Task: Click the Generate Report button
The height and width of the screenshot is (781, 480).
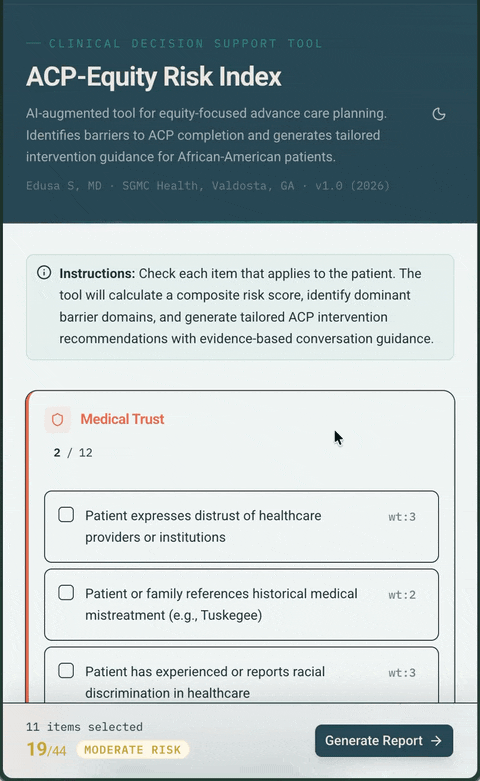Action: [x=384, y=741]
